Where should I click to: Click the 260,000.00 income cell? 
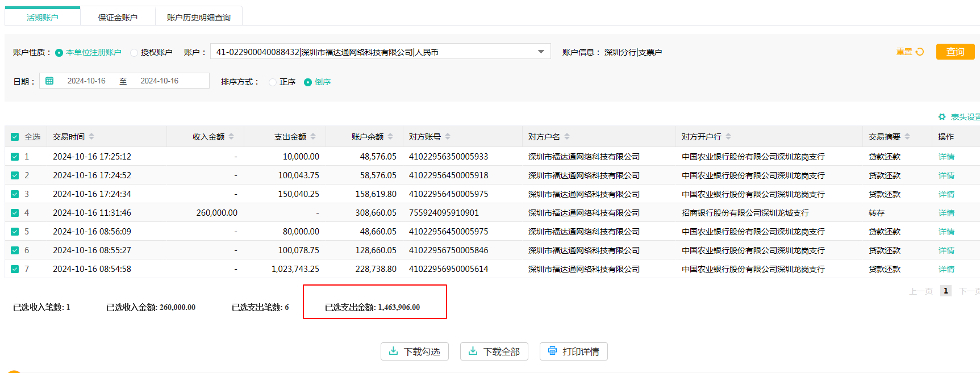217,213
